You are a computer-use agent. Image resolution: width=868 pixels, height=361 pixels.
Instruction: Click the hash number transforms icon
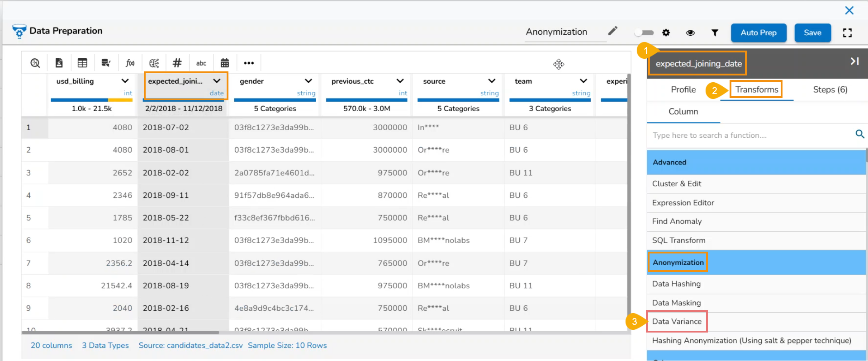point(177,63)
